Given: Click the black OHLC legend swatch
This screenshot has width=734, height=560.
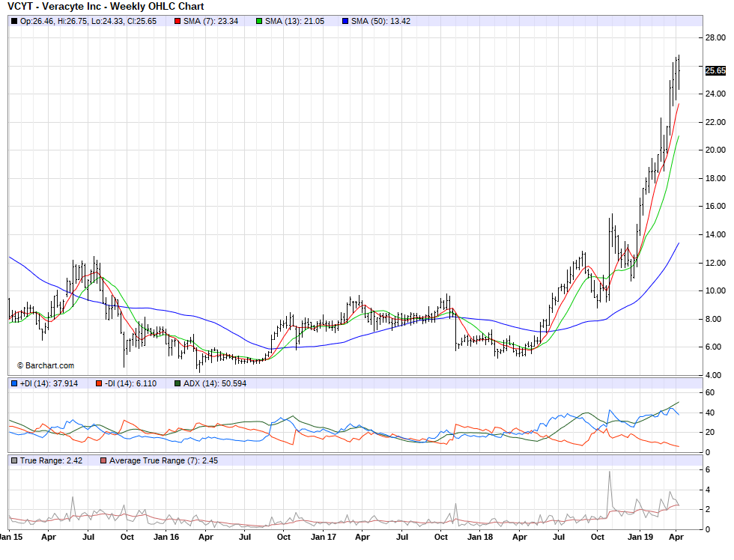Looking at the screenshot, I should tap(14, 21).
